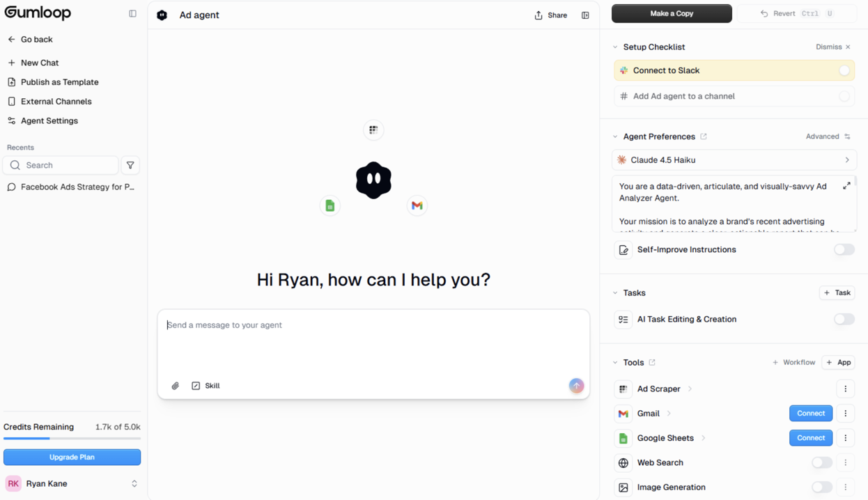Click the Self-Improve Instructions edit icon
Viewport: 868px width, 500px height.
point(623,249)
